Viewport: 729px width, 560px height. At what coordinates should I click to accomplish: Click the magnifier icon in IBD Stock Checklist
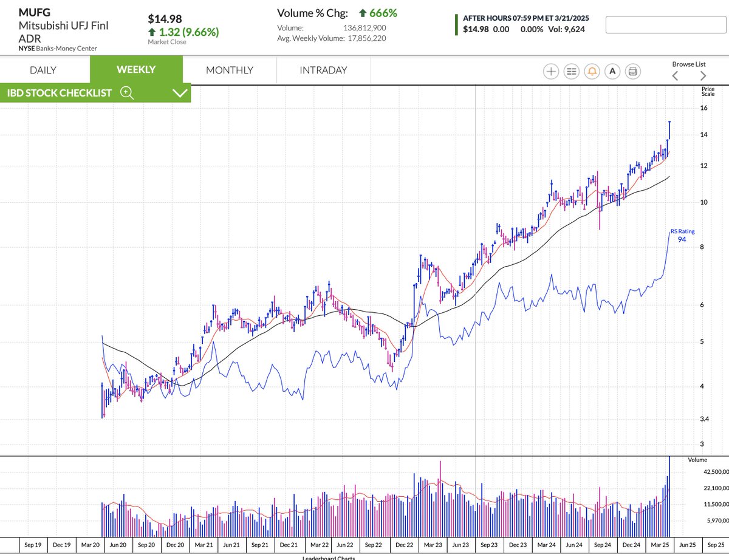coord(127,92)
